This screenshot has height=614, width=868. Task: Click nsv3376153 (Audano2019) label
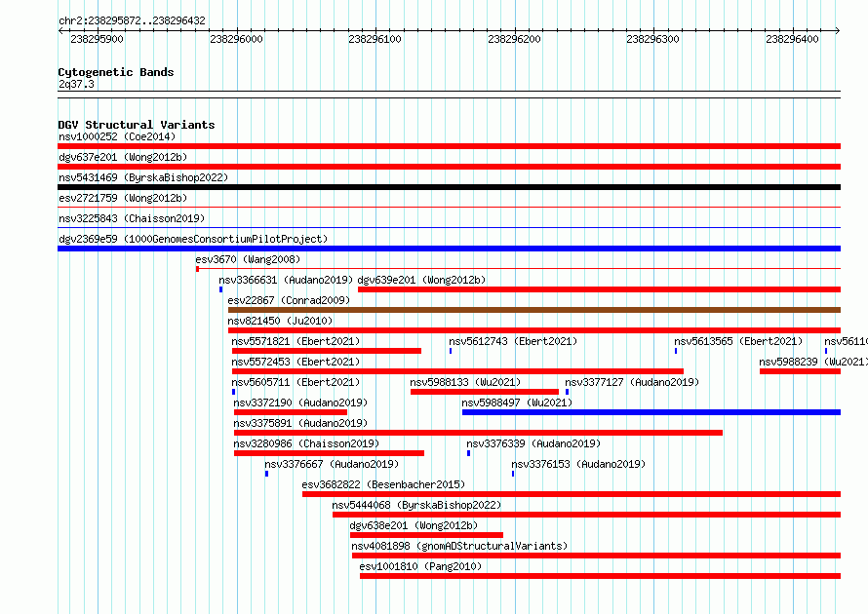[578, 464]
